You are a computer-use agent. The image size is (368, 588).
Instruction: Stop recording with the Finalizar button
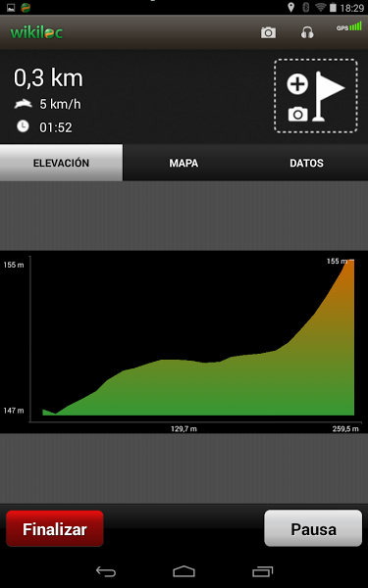tap(55, 528)
